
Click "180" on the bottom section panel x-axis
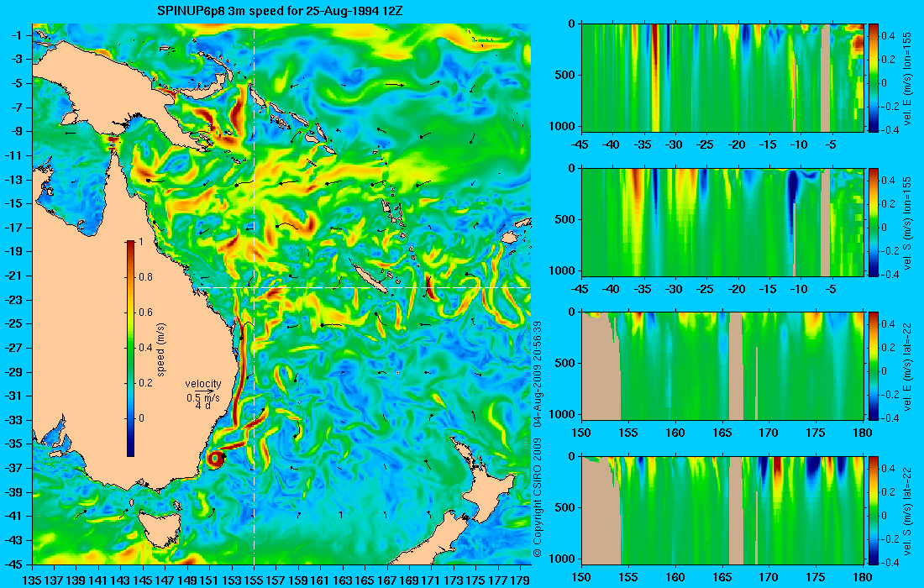pos(863,577)
